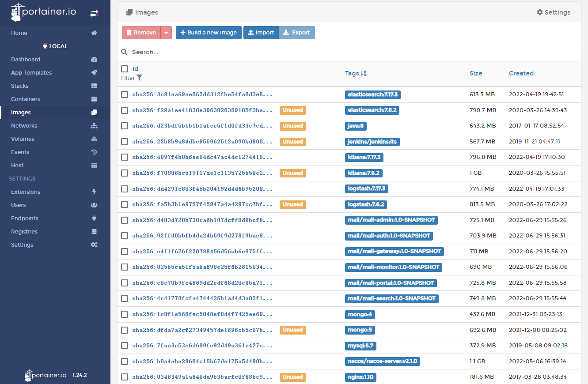
Task: Sort by the Created column header
Action: pos(521,73)
